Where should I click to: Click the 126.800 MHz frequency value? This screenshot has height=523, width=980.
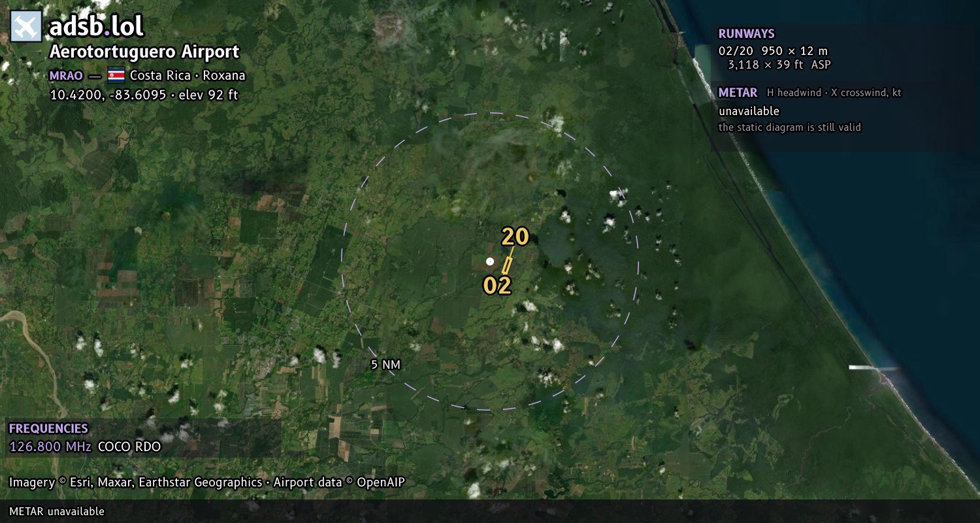point(50,447)
